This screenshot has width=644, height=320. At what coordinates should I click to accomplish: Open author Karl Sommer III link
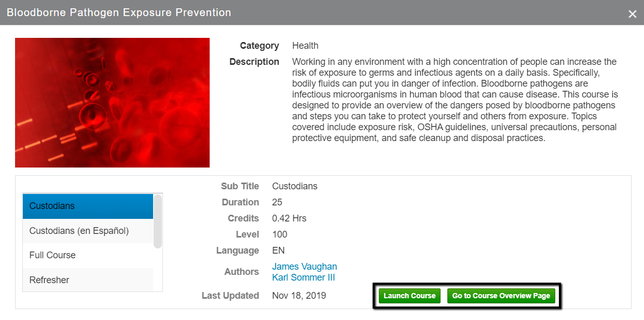[x=304, y=277]
